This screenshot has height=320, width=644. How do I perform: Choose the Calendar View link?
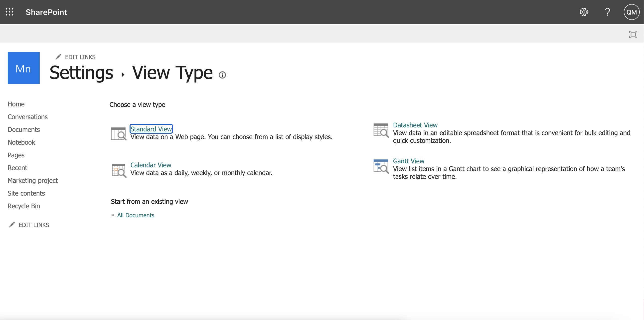(x=151, y=165)
